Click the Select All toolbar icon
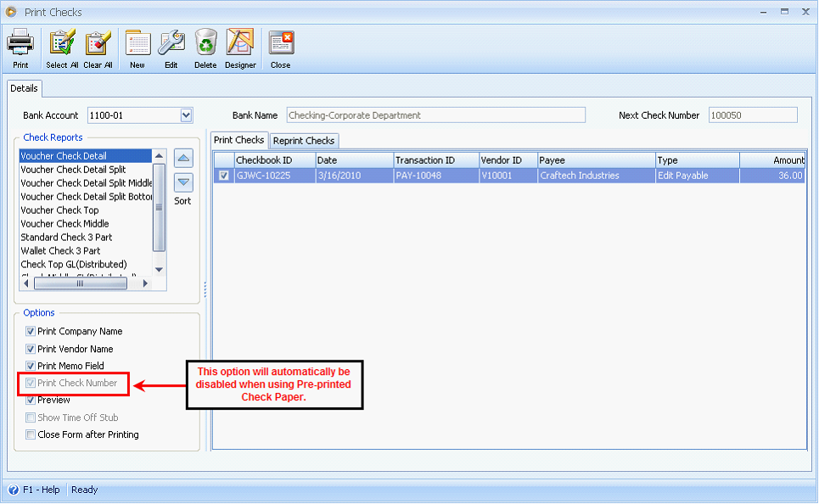This screenshot has width=819, height=504. point(62,42)
